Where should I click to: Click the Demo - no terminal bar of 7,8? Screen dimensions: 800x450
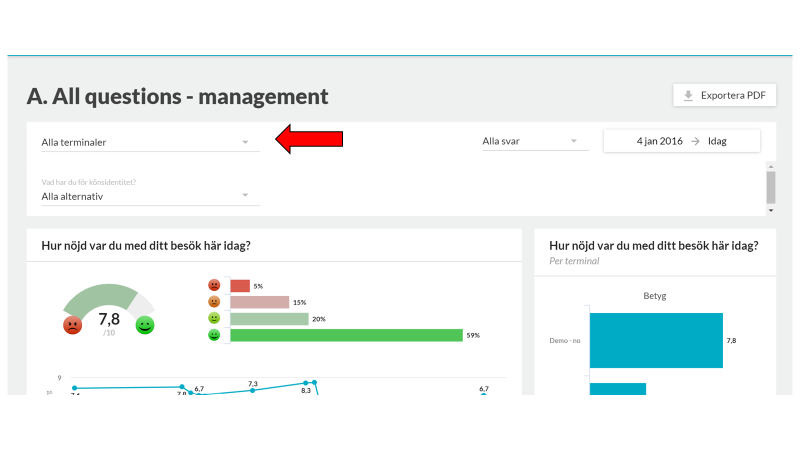(656, 340)
